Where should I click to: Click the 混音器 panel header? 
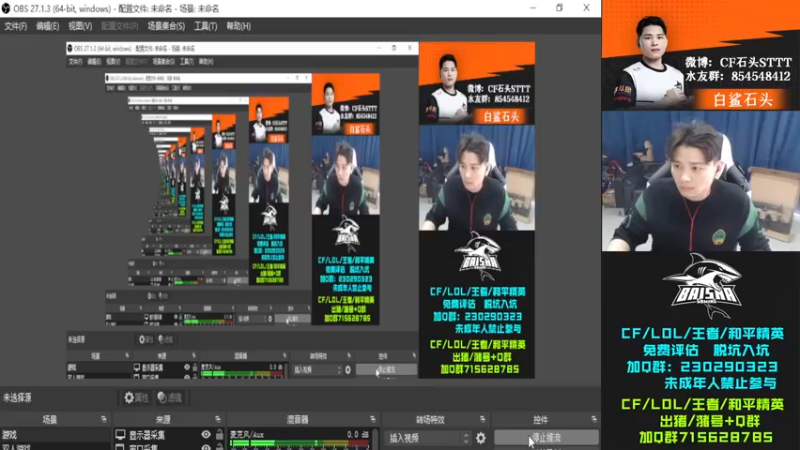[x=297, y=419]
